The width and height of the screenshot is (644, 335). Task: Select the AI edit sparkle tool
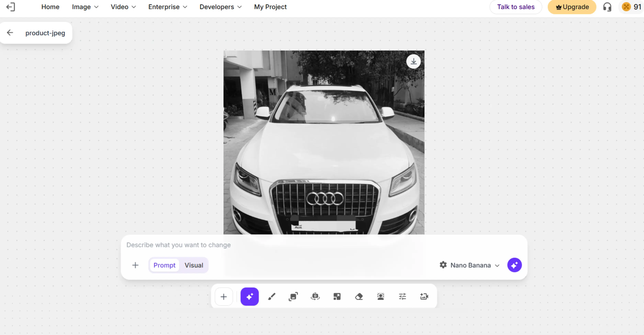250,297
